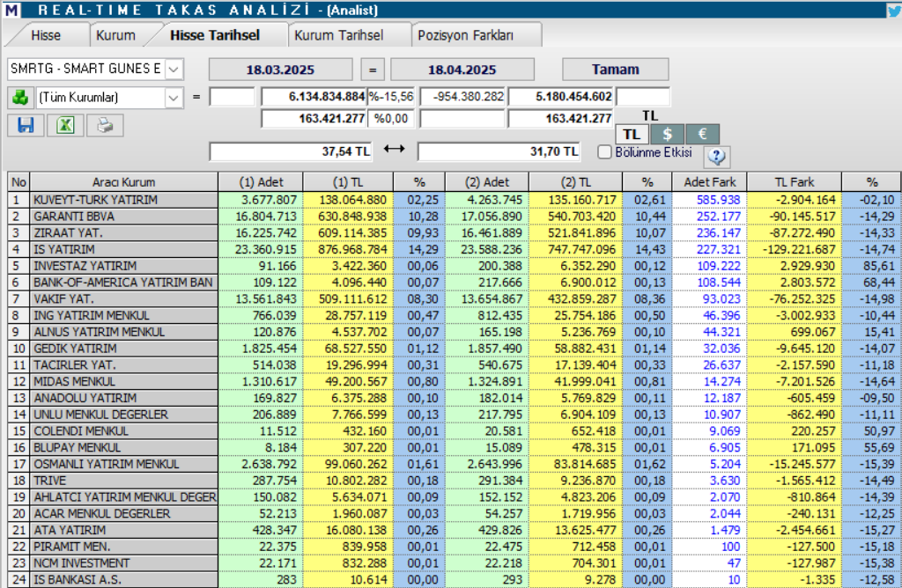
Task: Sort by (2) TL column header
Action: click(576, 182)
